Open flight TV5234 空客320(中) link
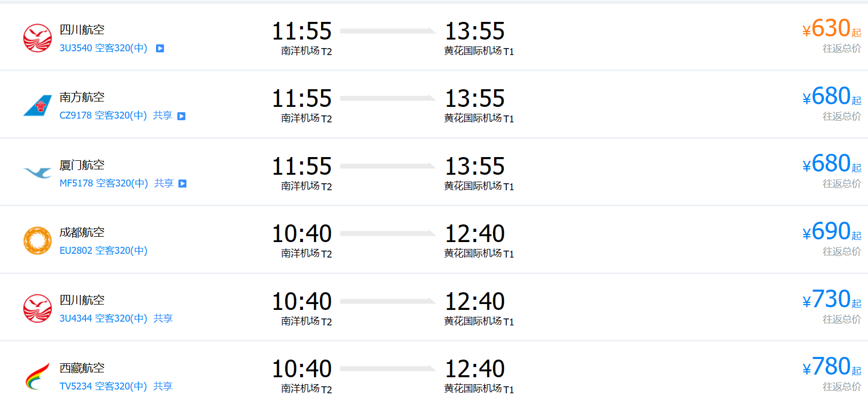 pyautogui.click(x=103, y=386)
